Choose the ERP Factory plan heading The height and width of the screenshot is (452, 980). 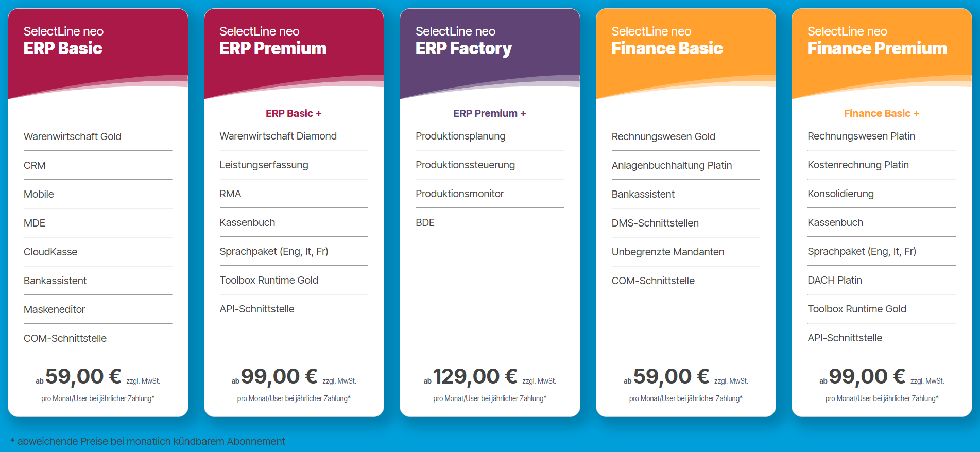tap(463, 48)
